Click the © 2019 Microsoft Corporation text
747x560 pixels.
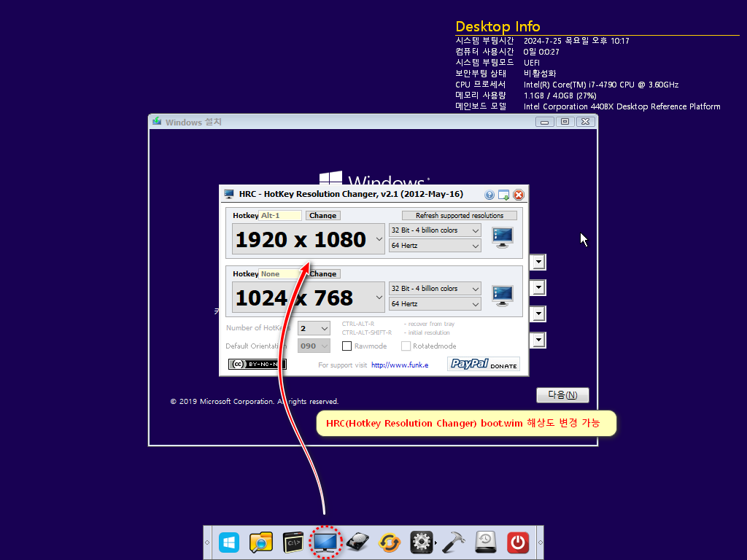tap(255, 402)
